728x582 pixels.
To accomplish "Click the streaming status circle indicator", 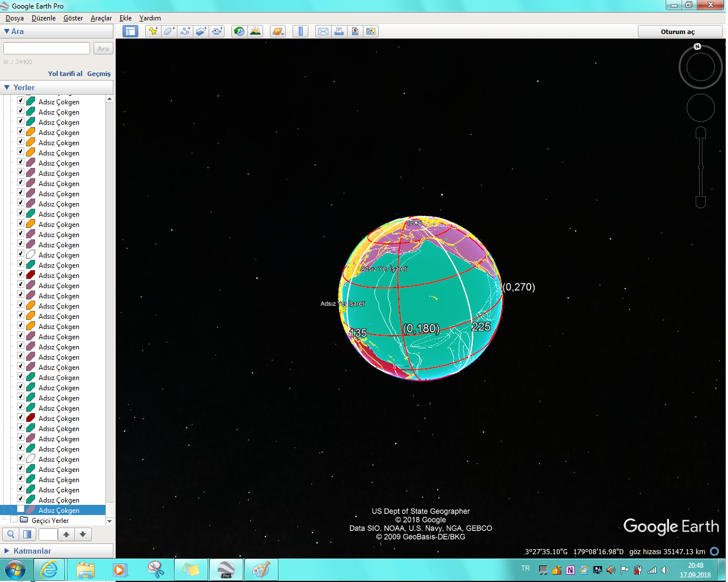I will pyautogui.click(x=714, y=551).
